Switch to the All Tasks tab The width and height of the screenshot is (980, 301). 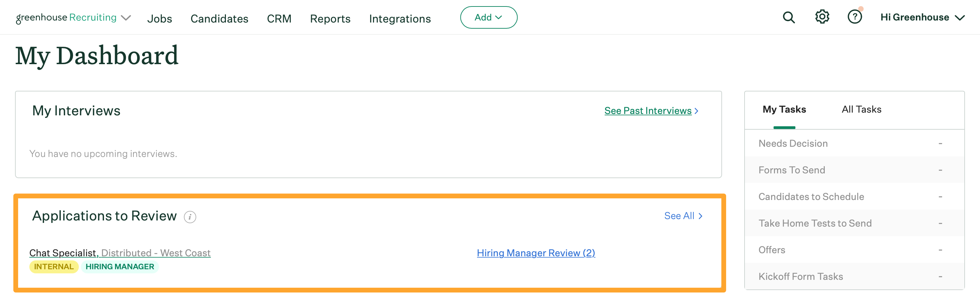coord(861,110)
